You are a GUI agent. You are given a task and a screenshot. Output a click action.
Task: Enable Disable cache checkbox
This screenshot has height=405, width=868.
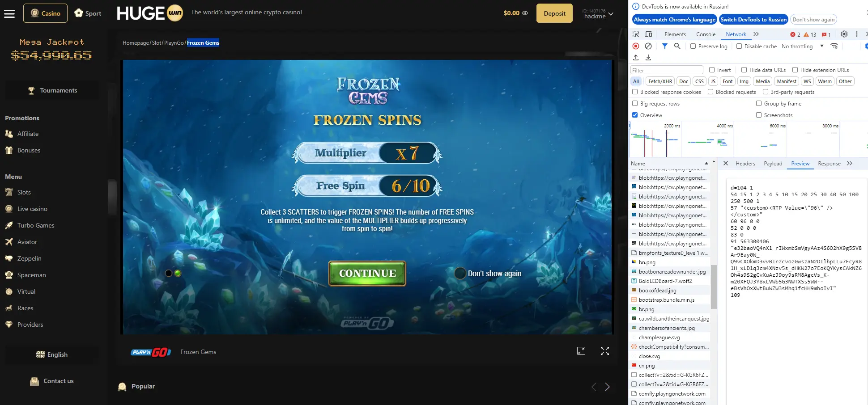click(739, 46)
